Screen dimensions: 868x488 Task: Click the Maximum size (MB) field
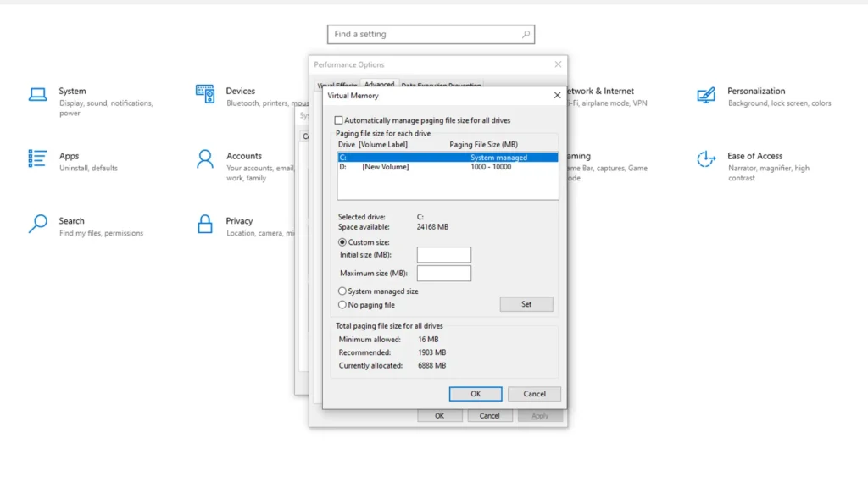point(444,274)
